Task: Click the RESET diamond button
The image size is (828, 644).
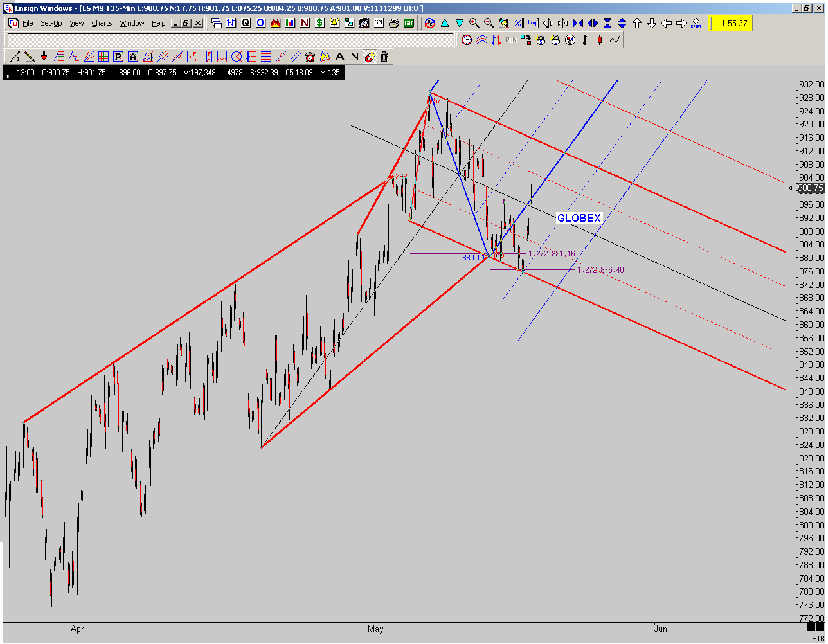Action: pyautogui.click(x=696, y=23)
